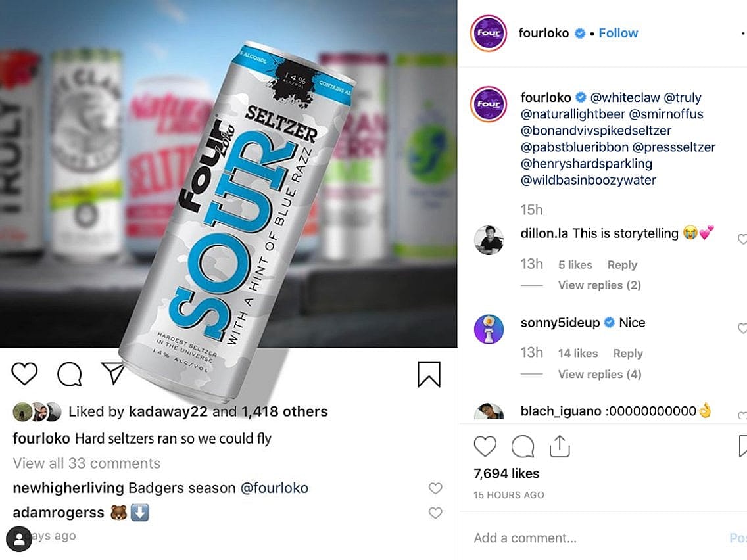Expand View replies (2) under dillon.la
The image size is (747, 560).
point(599,285)
